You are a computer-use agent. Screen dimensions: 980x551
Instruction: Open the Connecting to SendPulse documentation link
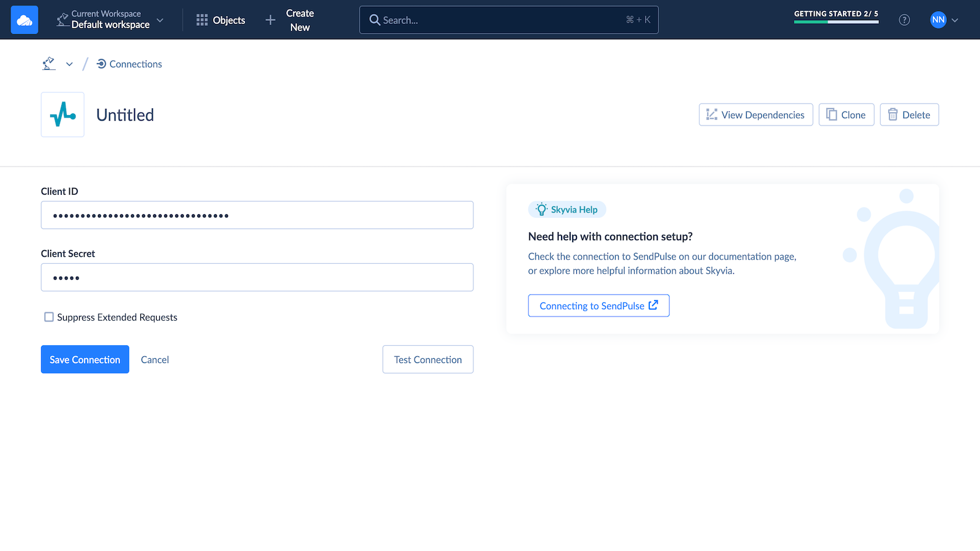598,305
